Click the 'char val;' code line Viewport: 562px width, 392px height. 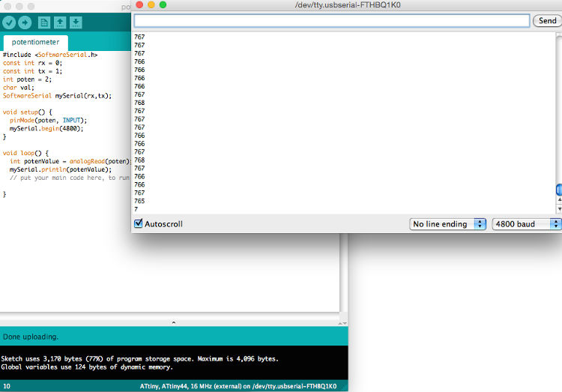coord(19,88)
